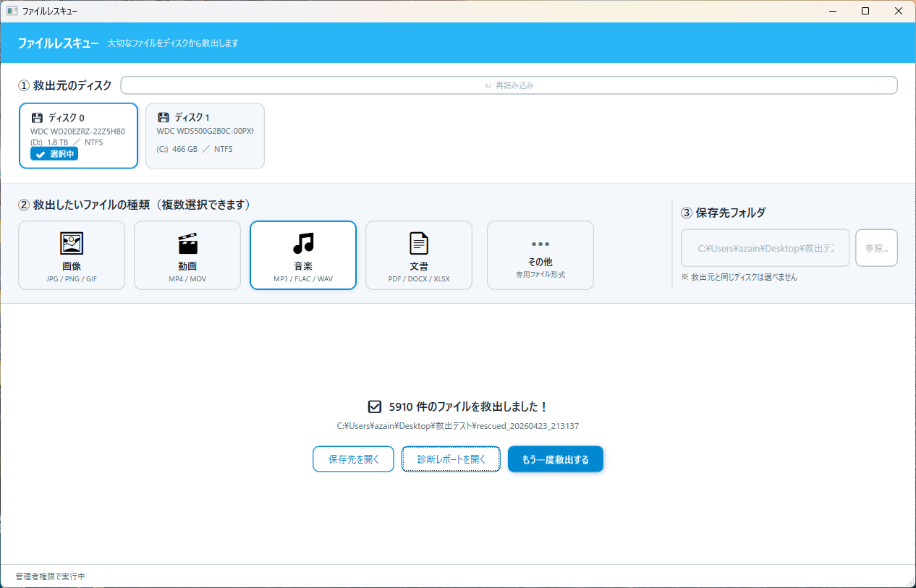Click the rescued_20260423 destination path text
The height and width of the screenshot is (588, 916).
pyautogui.click(x=458, y=426)
